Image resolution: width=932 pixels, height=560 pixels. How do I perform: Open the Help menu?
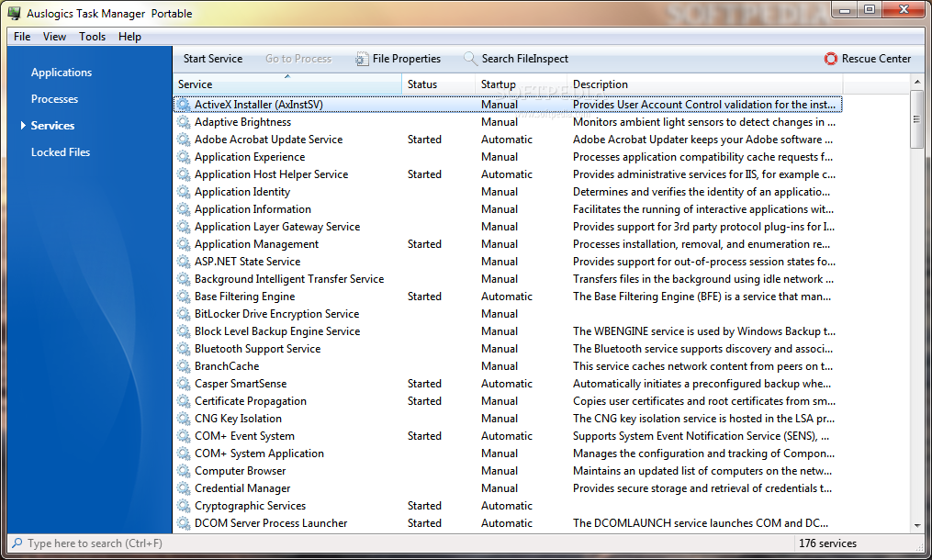[x=129, y=37]
